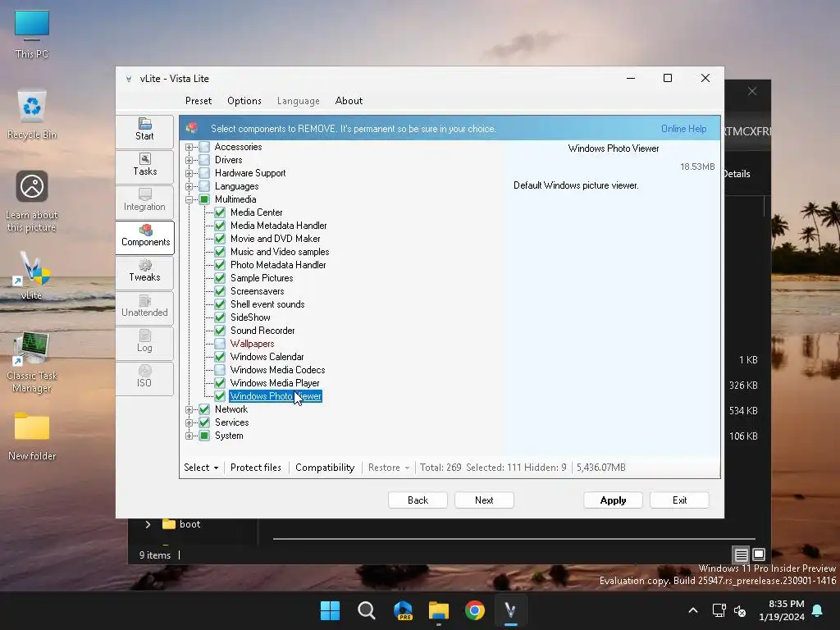Select the Recycle Bin desktop icon
This screenshot has width=840, height=630.
32,115
